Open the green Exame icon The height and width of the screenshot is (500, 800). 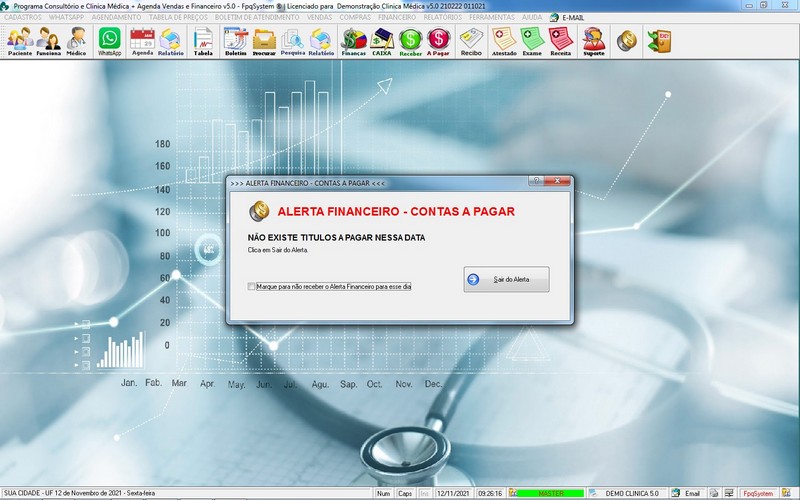(532, 41)
